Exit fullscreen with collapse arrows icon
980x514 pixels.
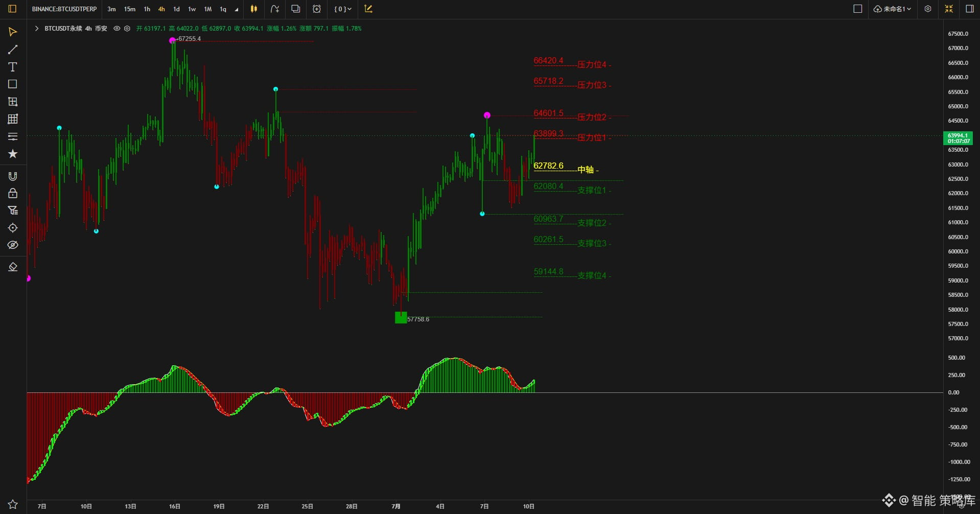coord(949,9)
